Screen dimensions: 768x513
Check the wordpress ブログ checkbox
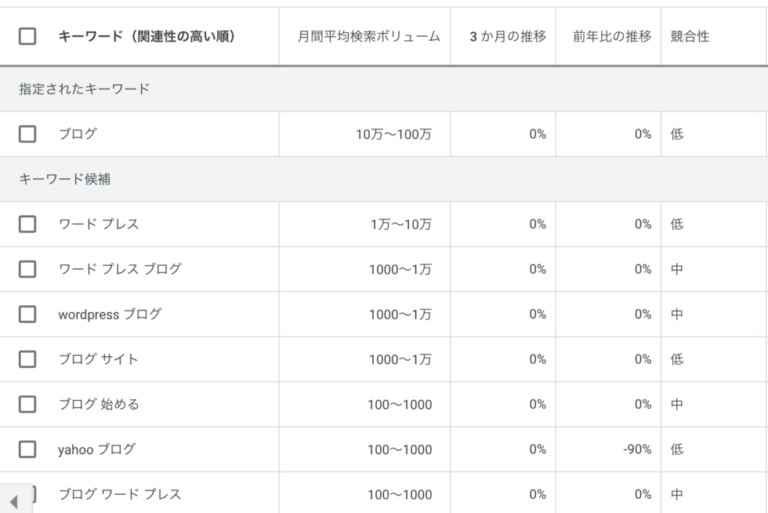[28, 314]
